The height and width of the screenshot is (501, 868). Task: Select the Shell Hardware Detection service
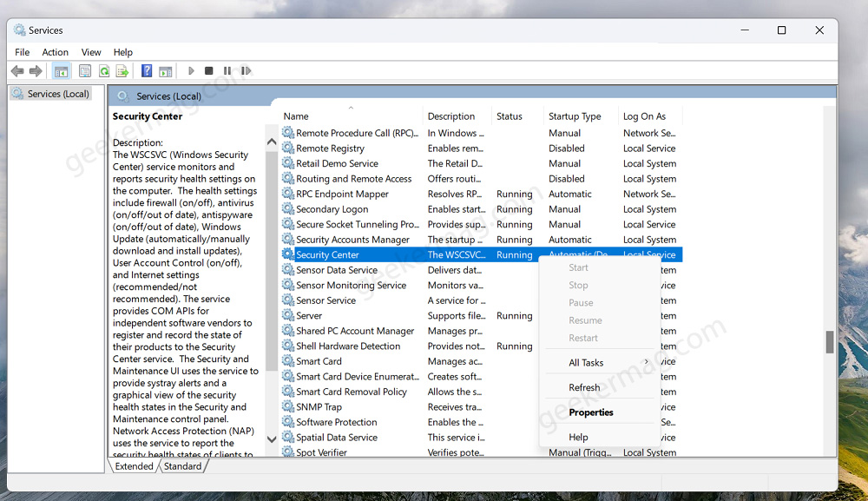[410, 346]
